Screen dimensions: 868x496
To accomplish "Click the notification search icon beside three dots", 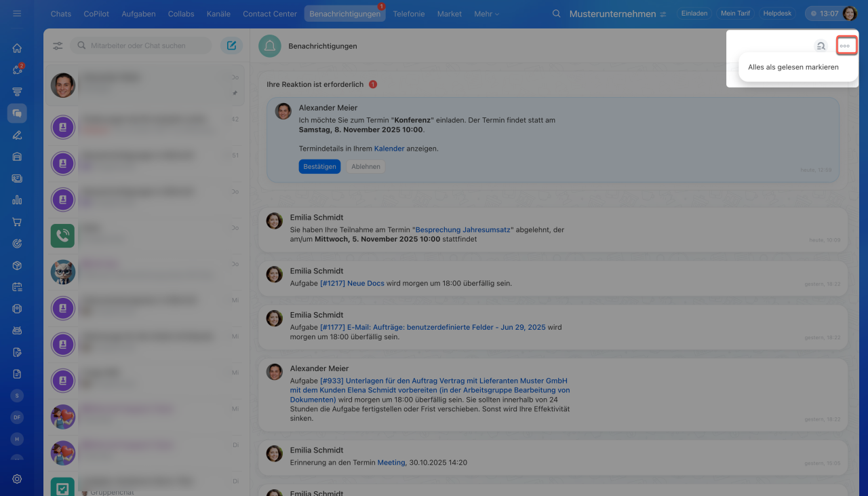I will 821,46.
